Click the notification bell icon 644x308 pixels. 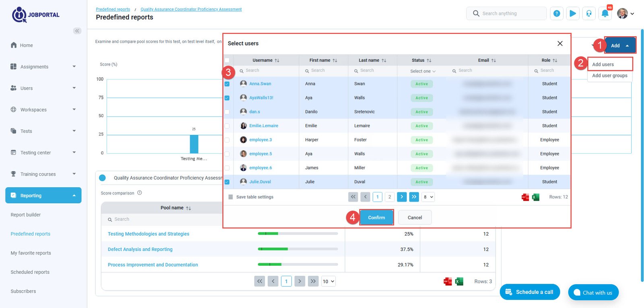605,14
